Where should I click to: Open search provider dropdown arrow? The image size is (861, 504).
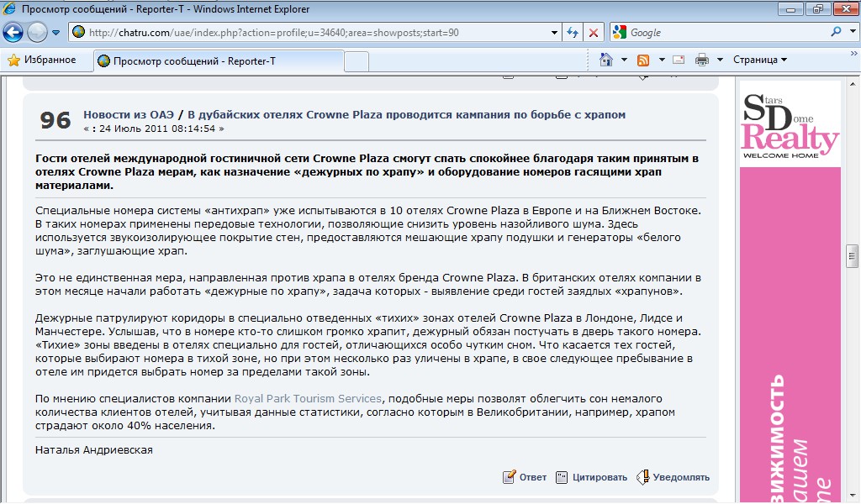(853, 32)
